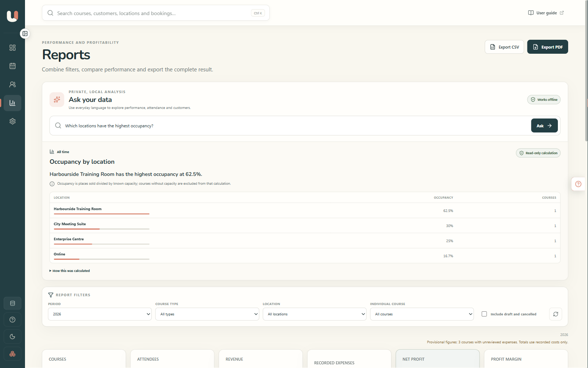Screen dimensions: 588x368
Task: Toggle sidebar collapse panel icon
Action: (25, 33)
